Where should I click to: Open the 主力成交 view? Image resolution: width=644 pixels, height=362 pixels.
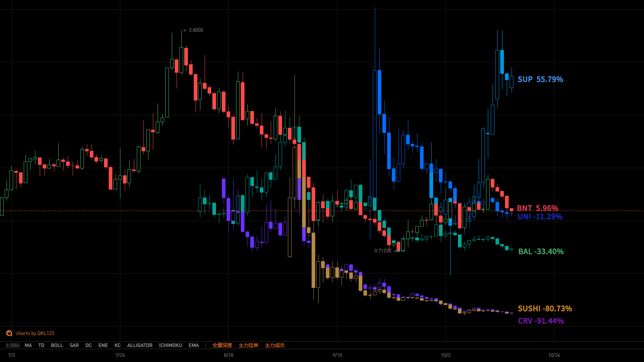pyautogui.click(x=275, y=345)
